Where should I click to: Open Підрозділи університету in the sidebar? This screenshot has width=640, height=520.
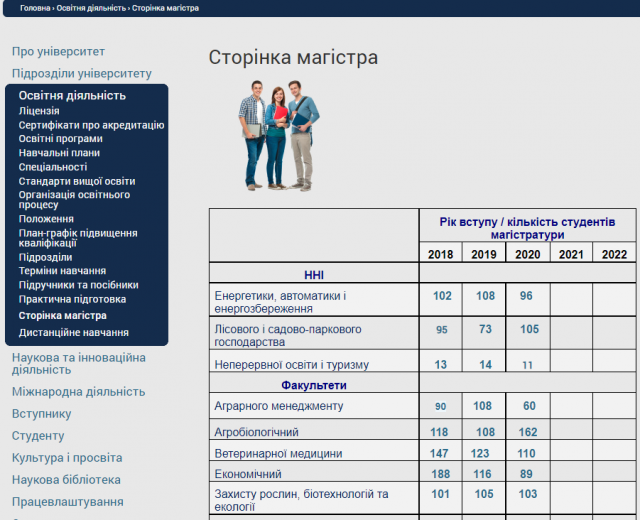82,73
